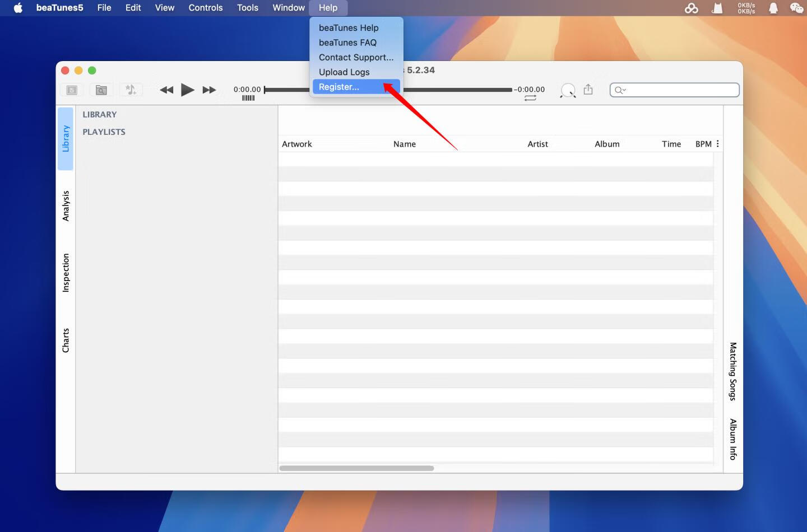Click the remaining time -0:00.00 display
This screenshot has width=807, height=532.
[530, 89]
